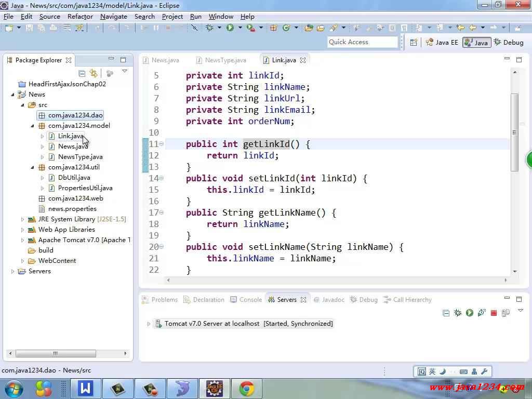This screenshot has width=532, height=399.
Task: Click the editor scroll-down arrow
Action: pos(515,271)
